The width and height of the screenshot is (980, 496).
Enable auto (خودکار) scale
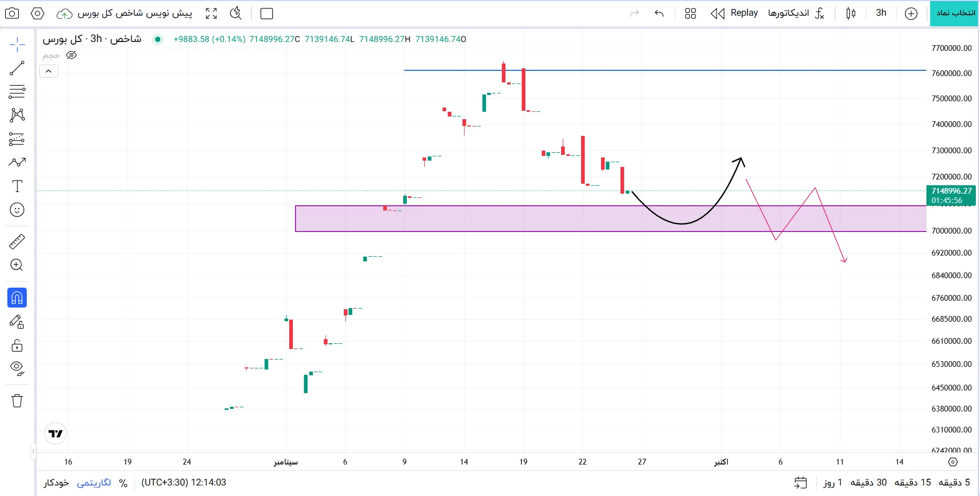click(x=56, y=483)
